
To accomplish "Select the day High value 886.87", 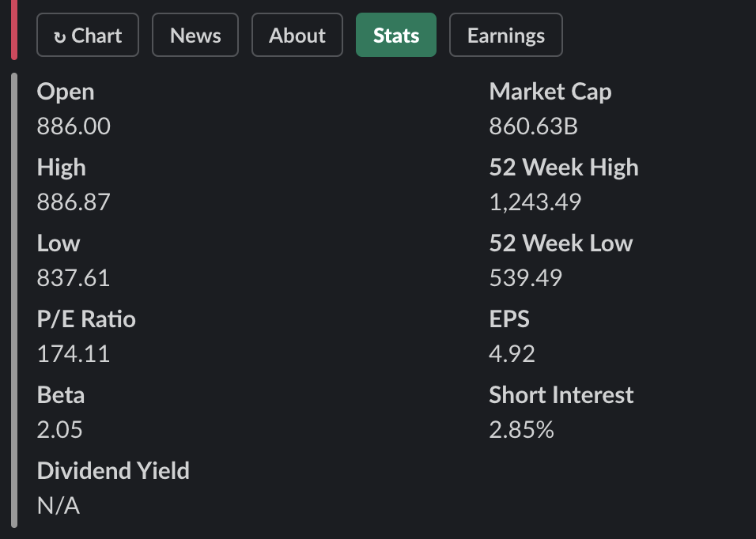I will (x=74, y=202).
